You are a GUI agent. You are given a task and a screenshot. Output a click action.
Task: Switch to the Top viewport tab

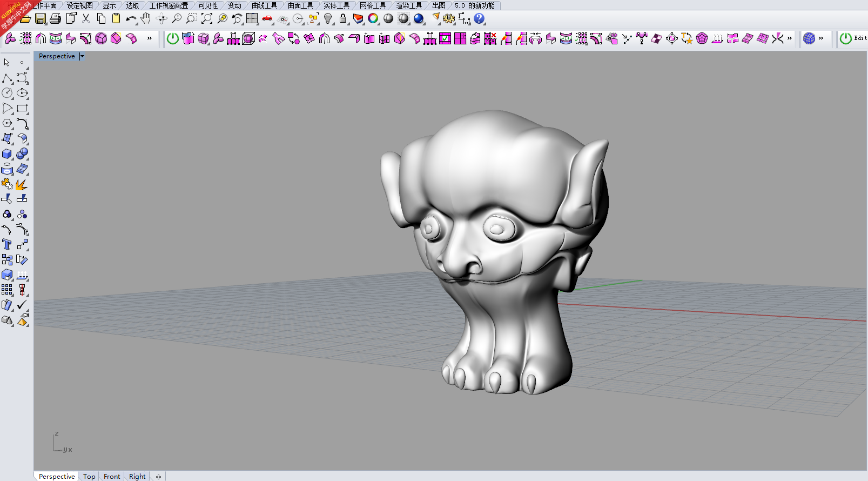coord(89,476)
